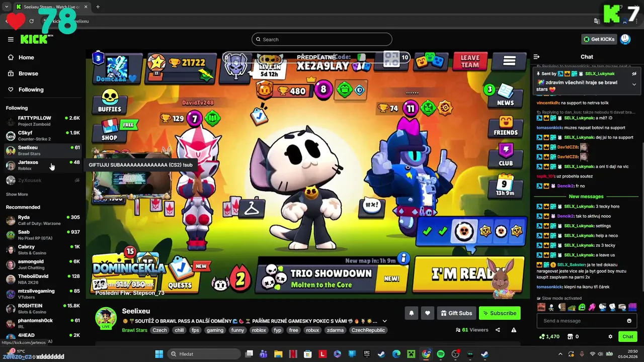Open Windows Start menu
Image resolution: width=644 pixels, height=362 pixels.
click(159, 354)
